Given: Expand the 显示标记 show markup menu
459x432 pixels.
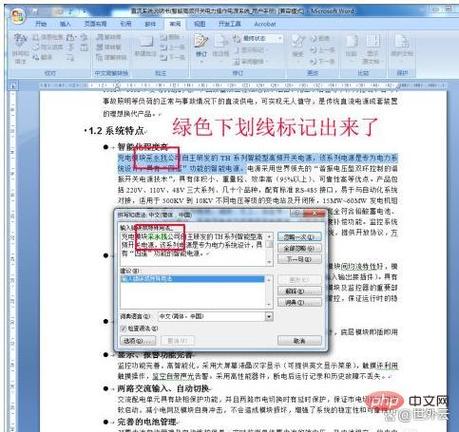Looking at the screenshot, I should coord(252,50).
